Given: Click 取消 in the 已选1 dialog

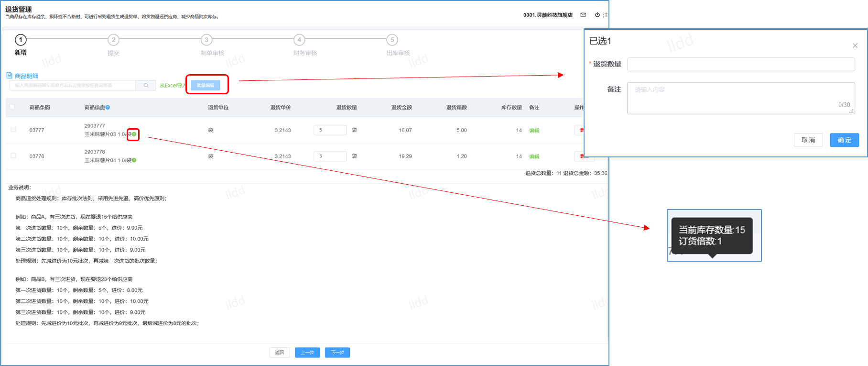Looking at the screenshot, I should (x=808, y=140).
